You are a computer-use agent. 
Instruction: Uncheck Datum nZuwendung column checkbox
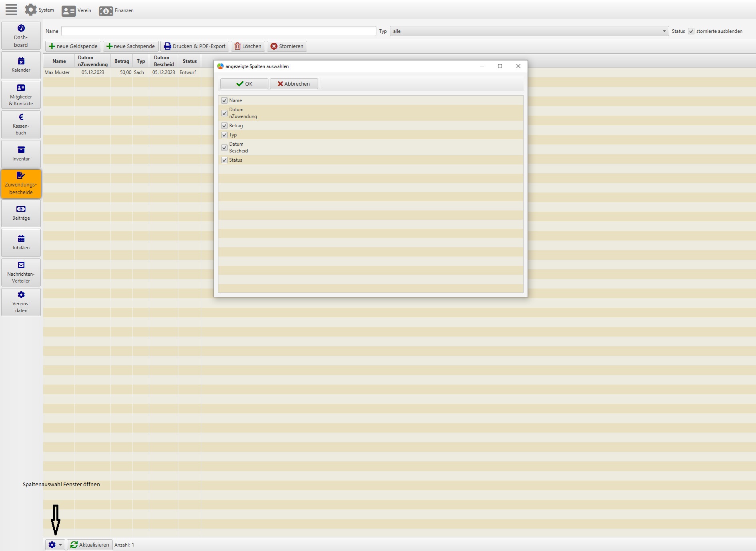coord(224,113)
